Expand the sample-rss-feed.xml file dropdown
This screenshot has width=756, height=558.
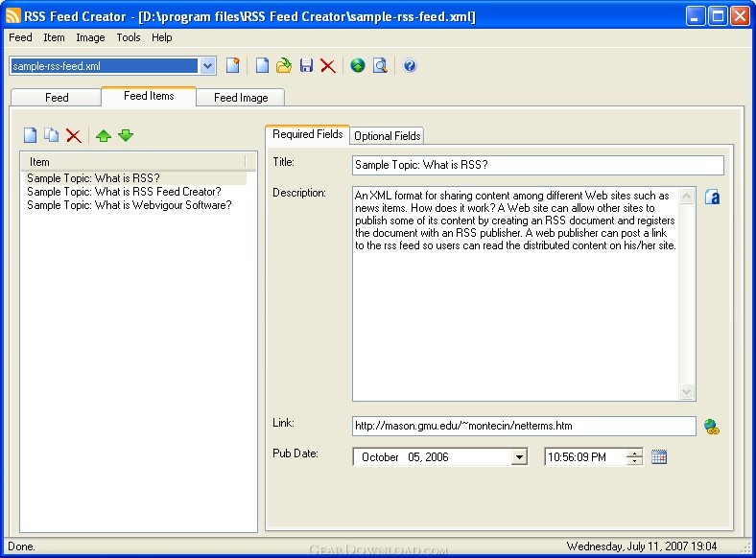[208, 66]
